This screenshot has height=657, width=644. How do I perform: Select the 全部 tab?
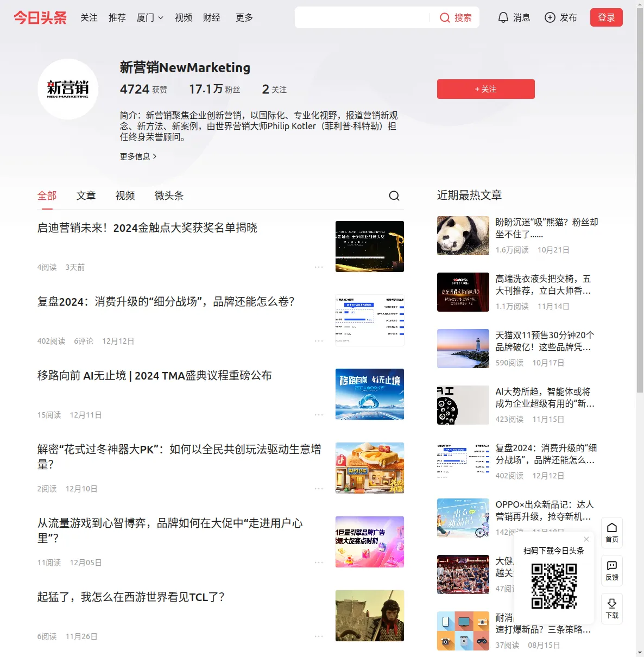tap(47, 195)
